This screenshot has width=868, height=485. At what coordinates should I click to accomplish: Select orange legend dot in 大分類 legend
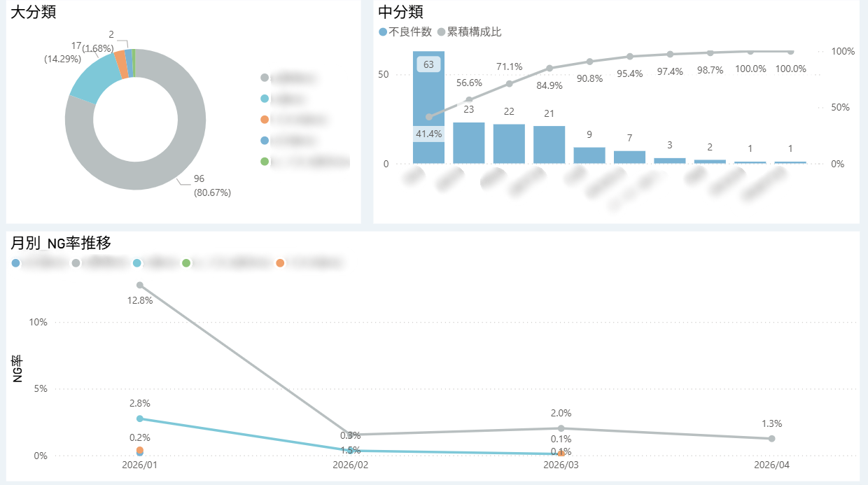[265, 120]
